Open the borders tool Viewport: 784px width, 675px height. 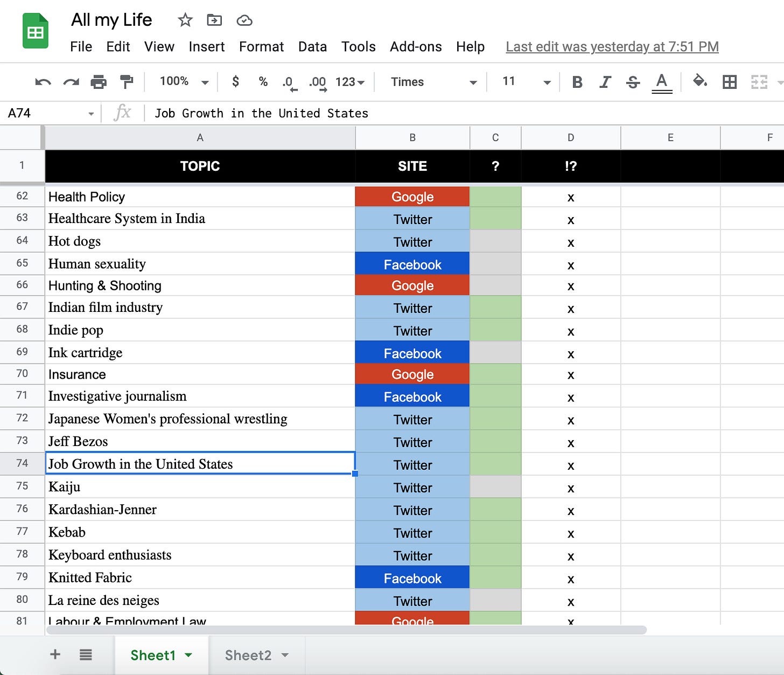pyautogui.click(x=730, y=82)
